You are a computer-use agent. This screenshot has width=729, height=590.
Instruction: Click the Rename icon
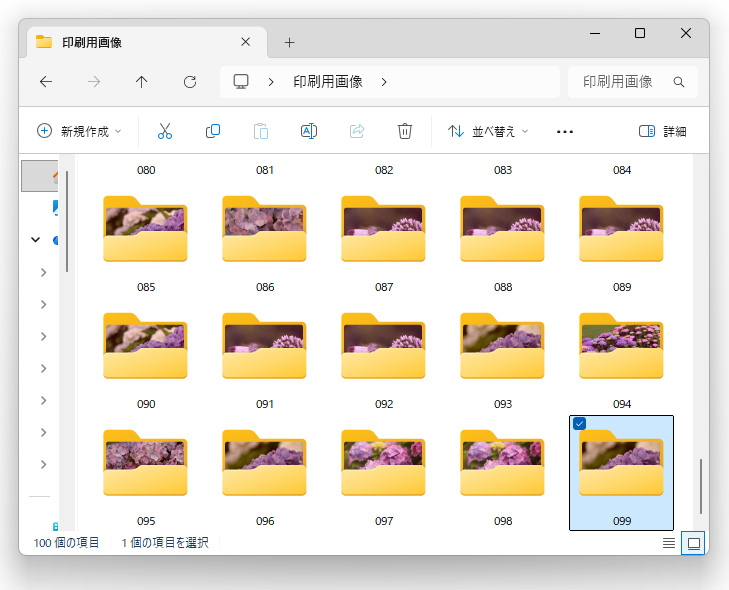[x=309, y=131]
